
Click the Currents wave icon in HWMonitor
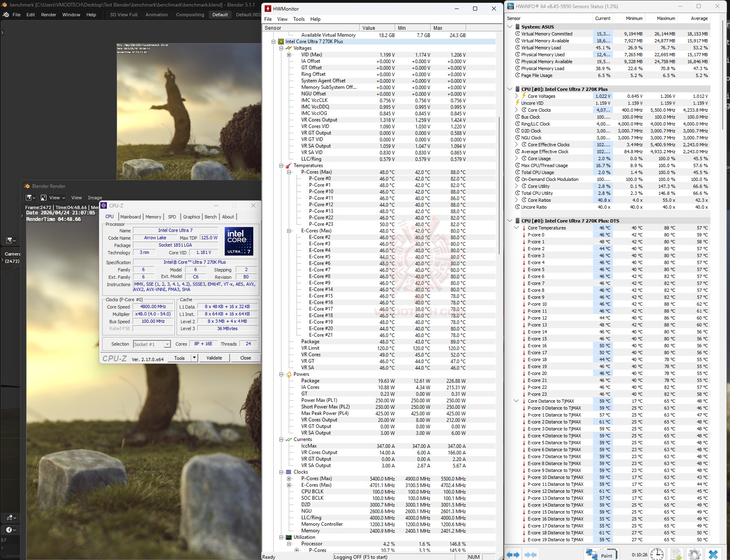pyautogui.click(x=289, y=439)
